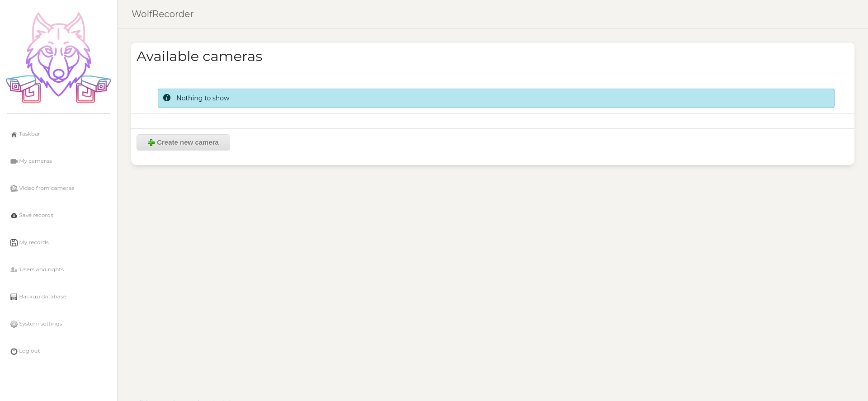Click the WolfRecorder title link
The image size is (868, 401).
click(x=163, y=14)
